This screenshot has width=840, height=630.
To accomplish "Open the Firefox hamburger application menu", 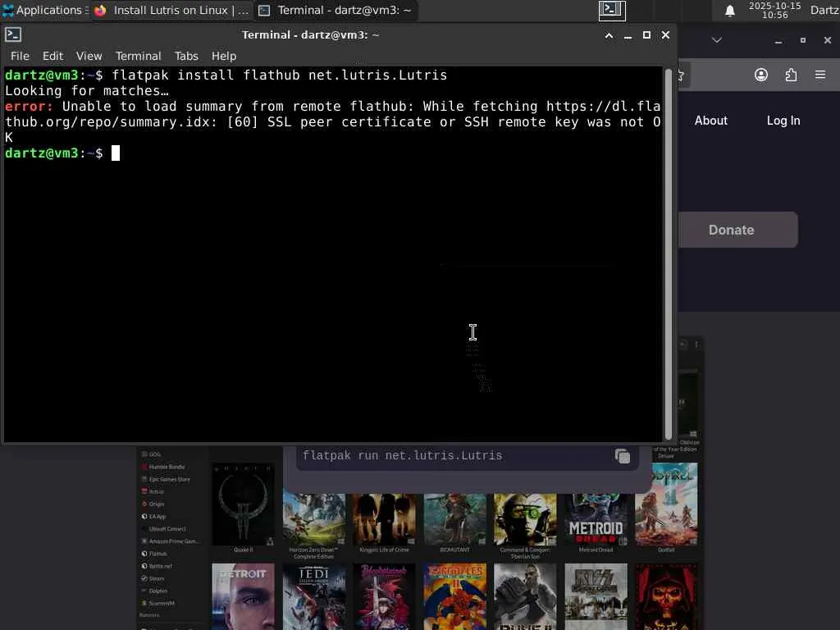I will pyautogui.click(x=820, y=75).
